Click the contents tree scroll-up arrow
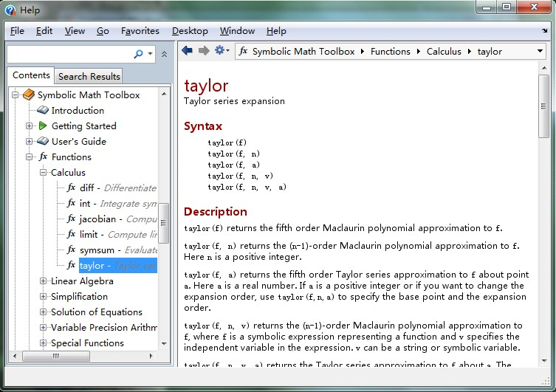556x392 pixels. coord(164,94)
